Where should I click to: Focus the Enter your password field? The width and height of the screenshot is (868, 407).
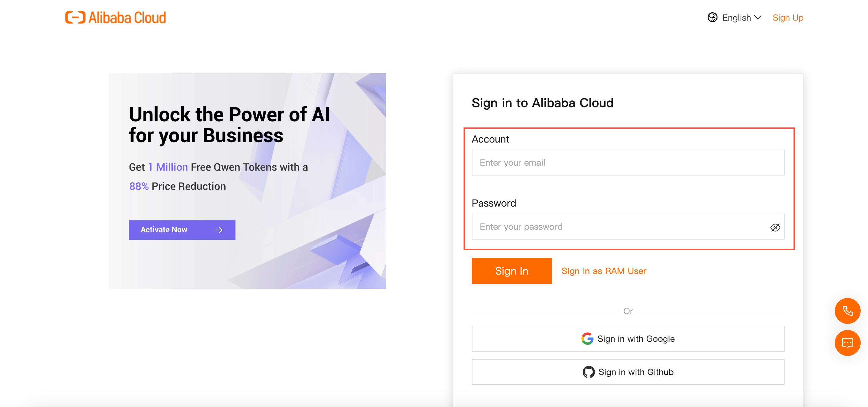[620, 227]
